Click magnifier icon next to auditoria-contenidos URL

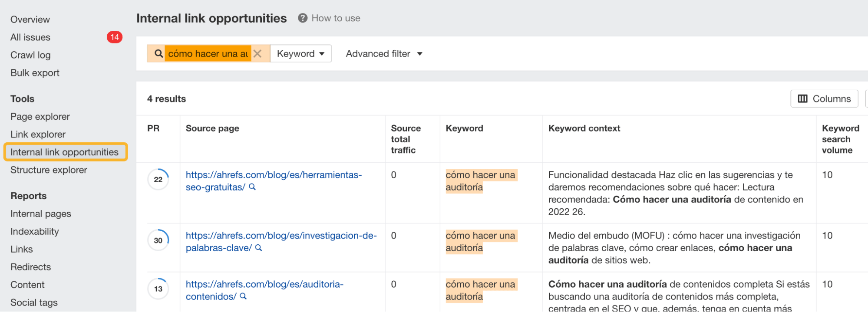[243, 296]
